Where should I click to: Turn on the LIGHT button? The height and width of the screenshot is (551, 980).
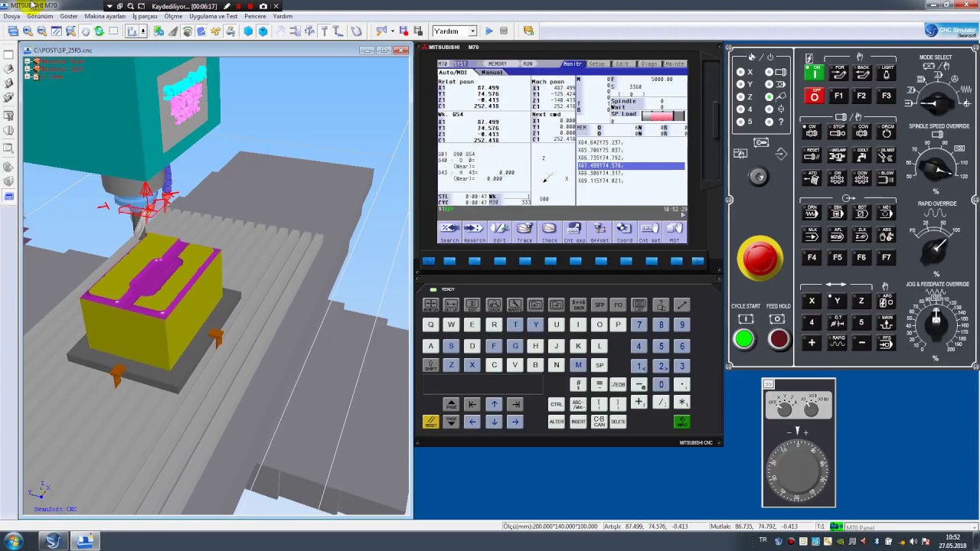click(x=887, y=72)
